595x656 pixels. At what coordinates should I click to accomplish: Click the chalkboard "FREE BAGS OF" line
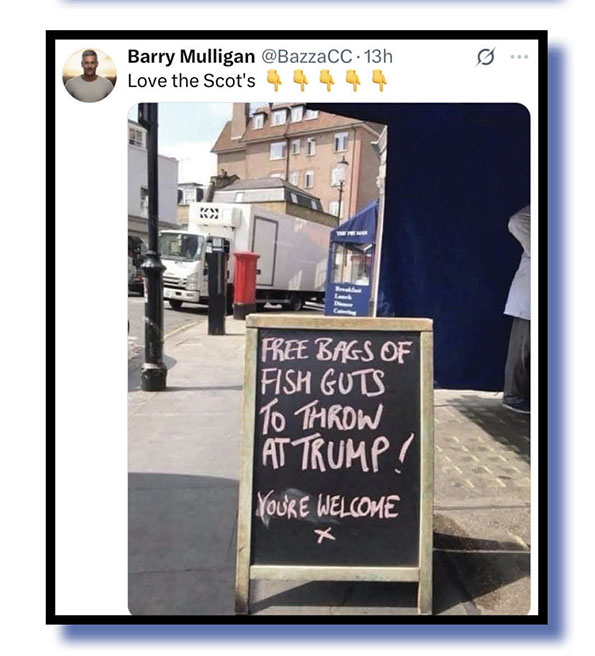tap(336, 350)
